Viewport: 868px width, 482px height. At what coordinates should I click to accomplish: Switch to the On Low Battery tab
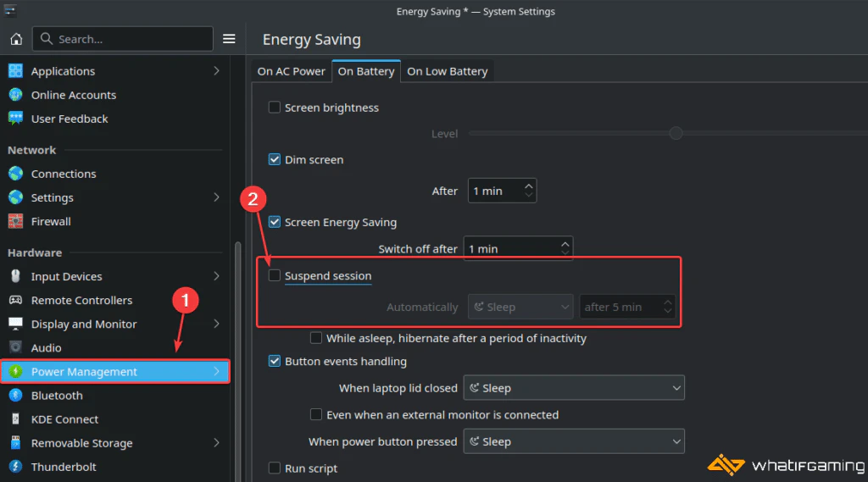[x=448, y=71]
